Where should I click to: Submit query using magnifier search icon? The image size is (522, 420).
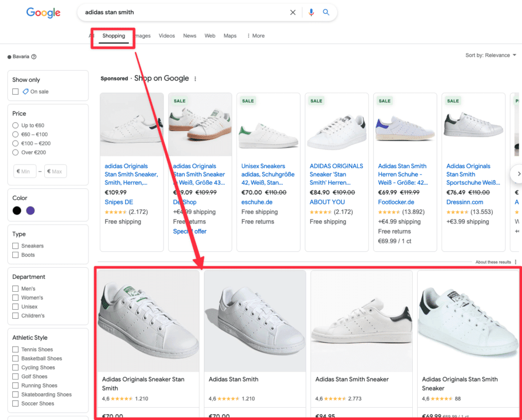pyautogui.click(x=326, y=12)
